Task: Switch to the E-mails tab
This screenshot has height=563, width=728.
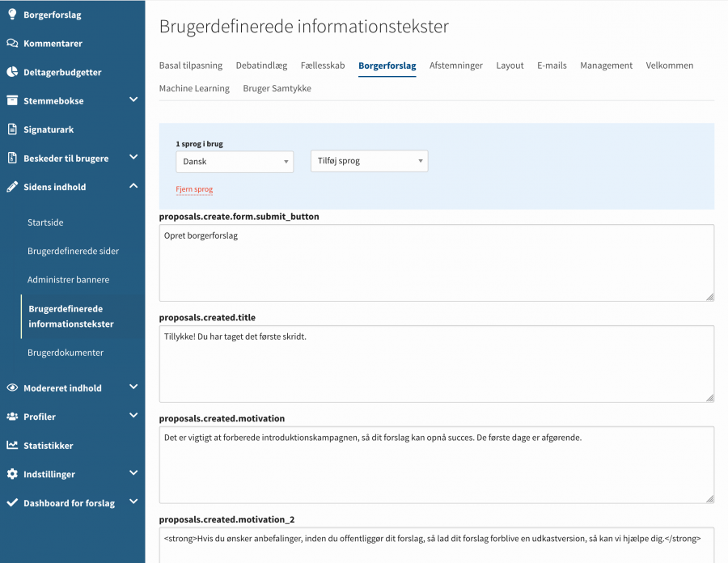Action: pos(552,66)
